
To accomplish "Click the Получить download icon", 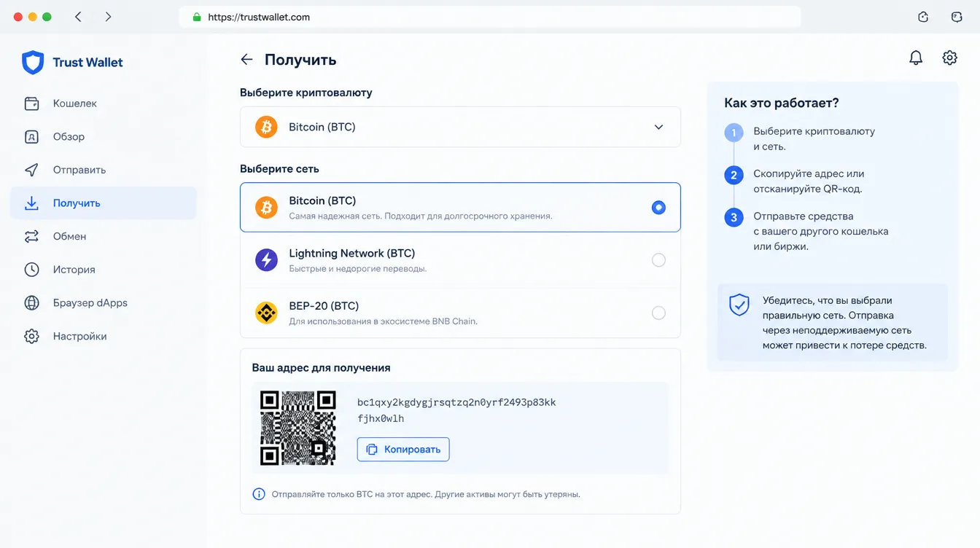I will (x=31, y=203).
